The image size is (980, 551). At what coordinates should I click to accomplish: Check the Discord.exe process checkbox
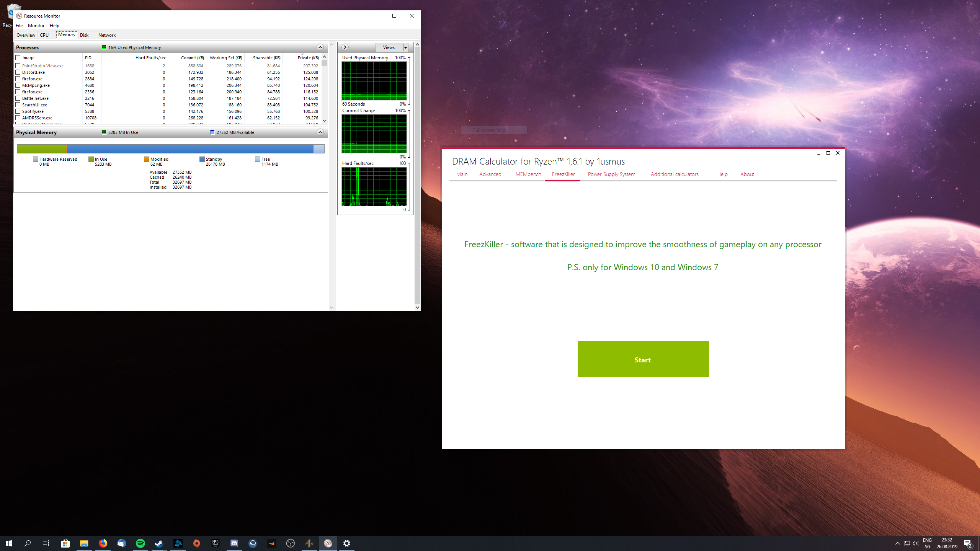click(18, 72)
